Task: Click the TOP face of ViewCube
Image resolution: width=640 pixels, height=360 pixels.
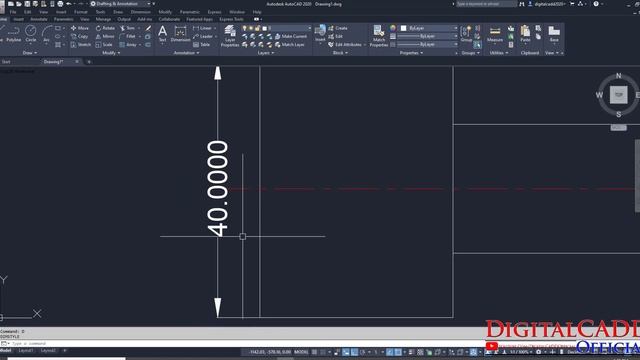Action: pyautogui.click(x=618, y=95)
